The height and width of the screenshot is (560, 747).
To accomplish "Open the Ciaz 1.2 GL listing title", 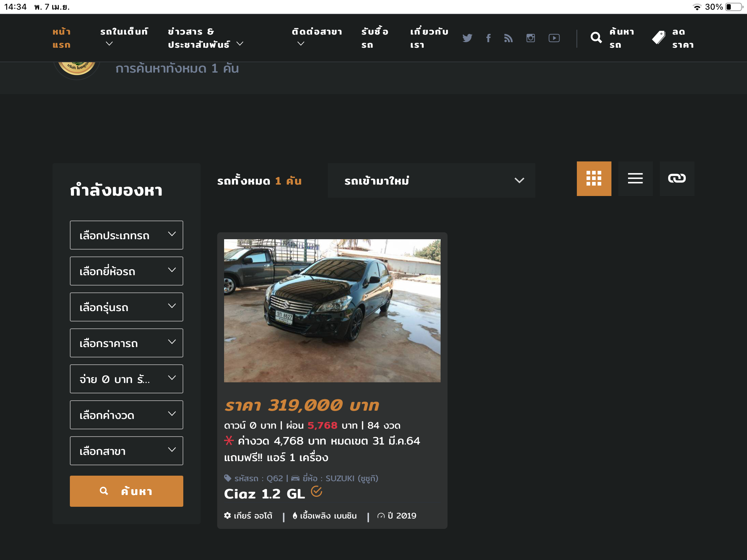I will tap(265, 494).
